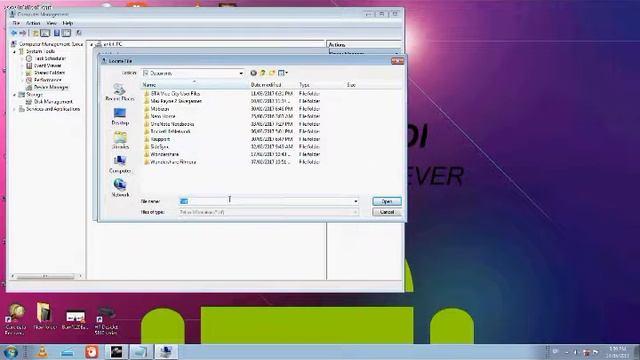Click the console tree horizontal scrollbar

tap(45, 276)
